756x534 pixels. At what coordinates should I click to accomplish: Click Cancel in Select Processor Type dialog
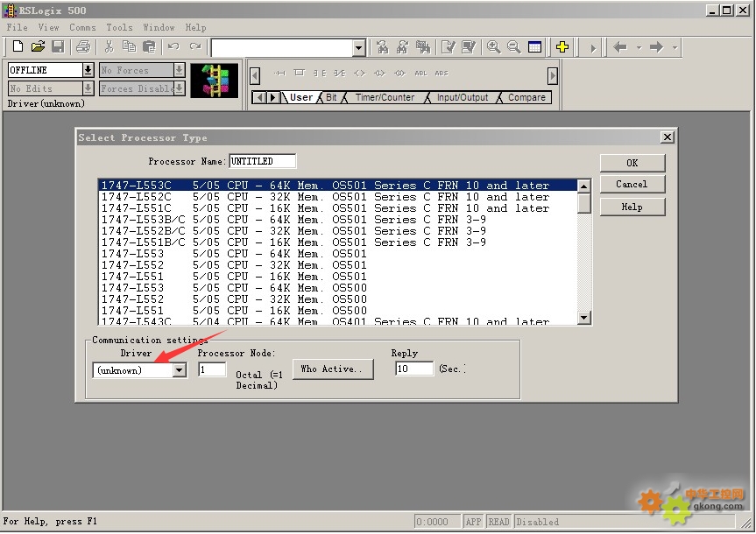[632, 184]
